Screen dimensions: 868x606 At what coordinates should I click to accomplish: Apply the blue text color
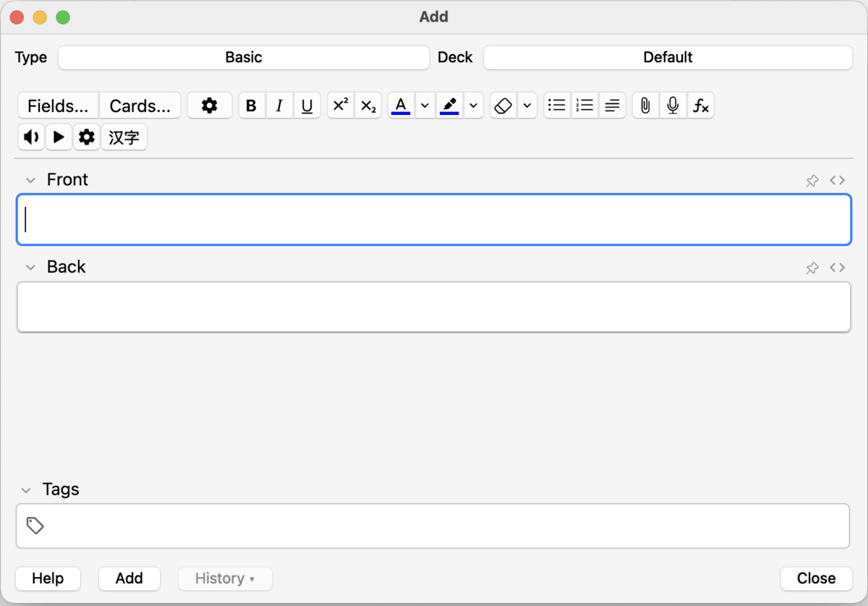click(x=401, y=106)
